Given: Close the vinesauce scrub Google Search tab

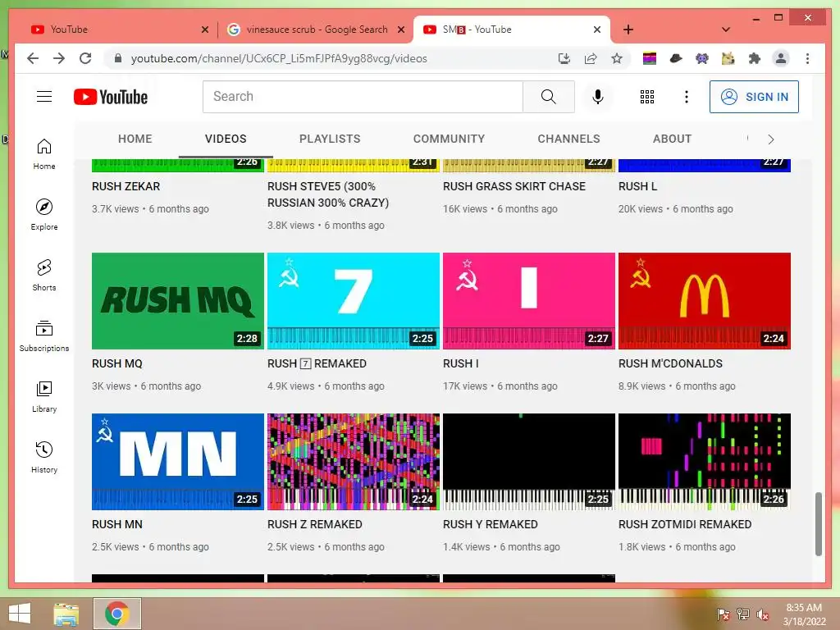Looking at the screenshot, I should click(400, 30).
